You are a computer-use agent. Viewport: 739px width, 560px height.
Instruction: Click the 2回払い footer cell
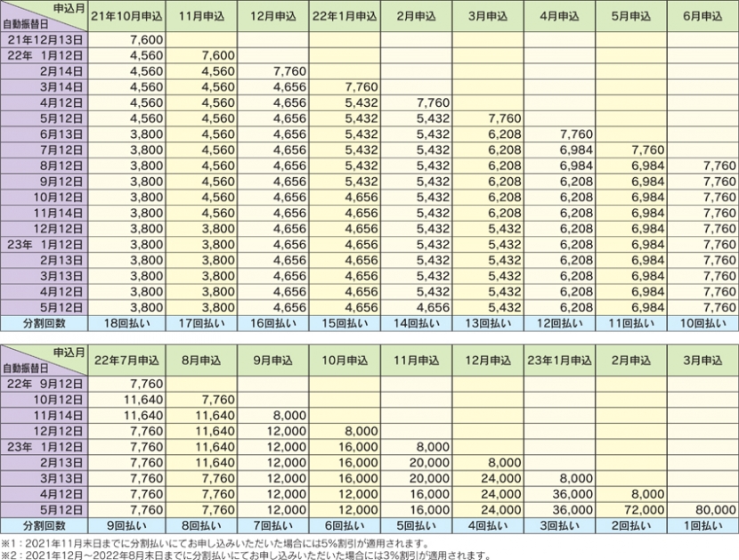pyautogui.click(x=631, y=526)
